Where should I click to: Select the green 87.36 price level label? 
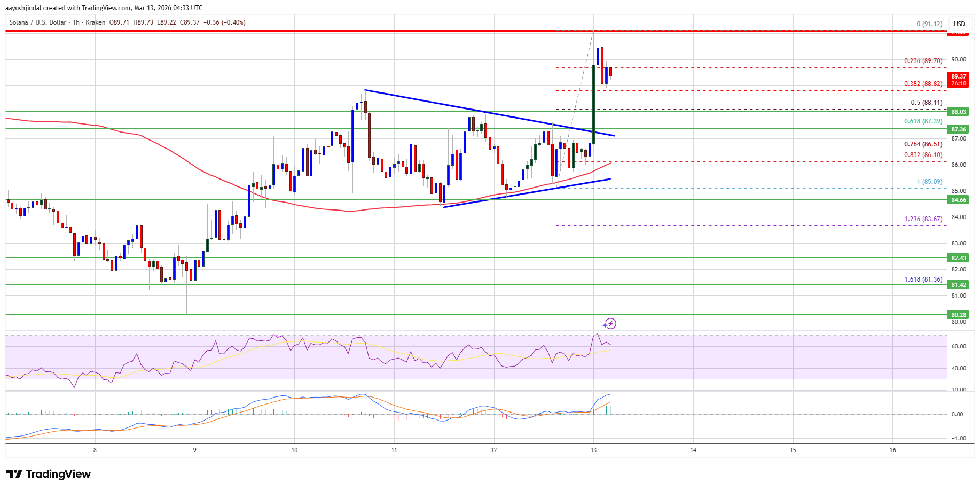pos(958,129)
